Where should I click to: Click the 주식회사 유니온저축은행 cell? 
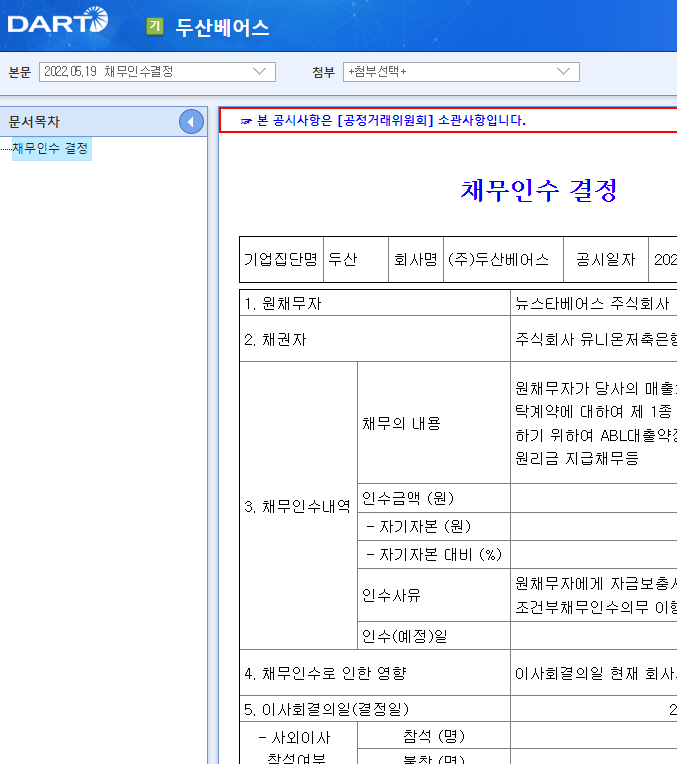pos(594,339)
